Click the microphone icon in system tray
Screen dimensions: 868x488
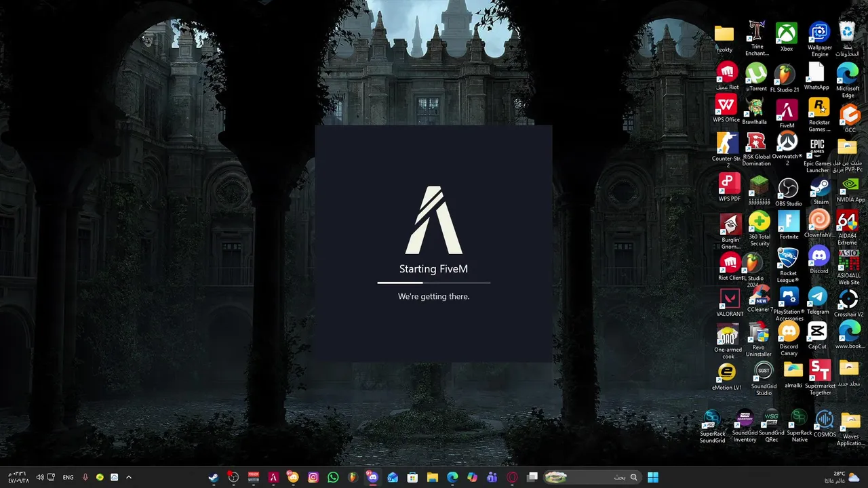pyautogui.click(x=85, y=478)
